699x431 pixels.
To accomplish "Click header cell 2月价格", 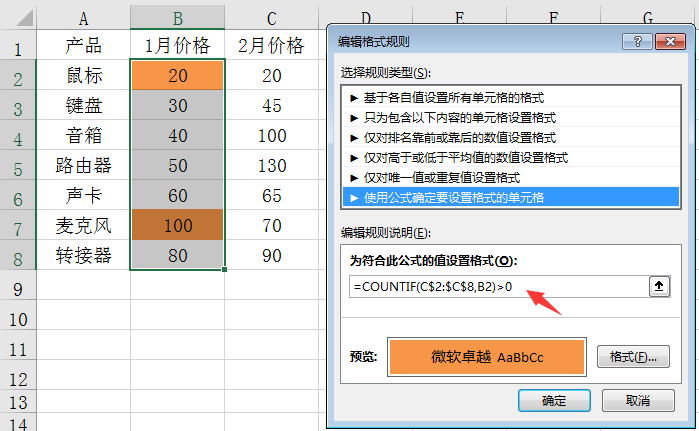I will tap(271, 45).
